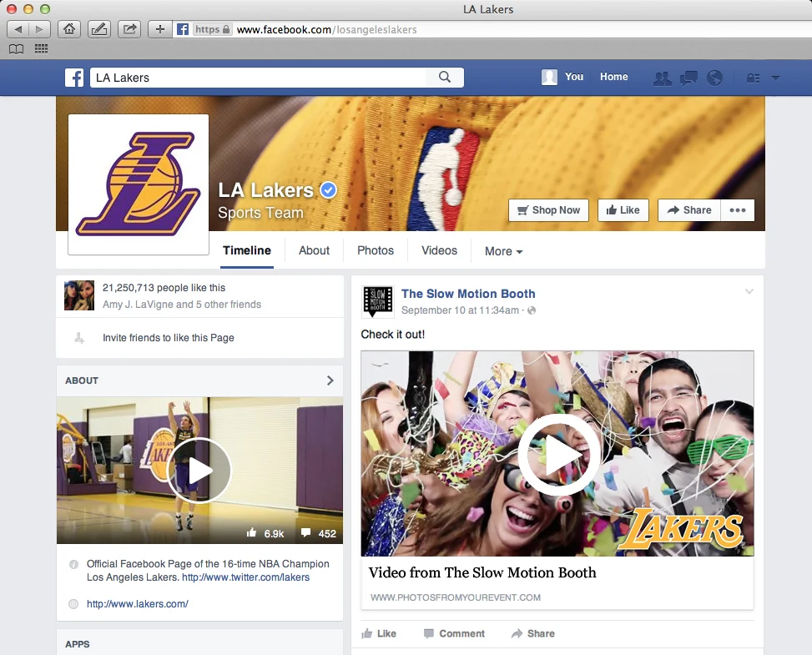This screenshot has height=655, width=812.
Task: Open The Slow Motion Booth page link
Action: click(x=468, y=294)
